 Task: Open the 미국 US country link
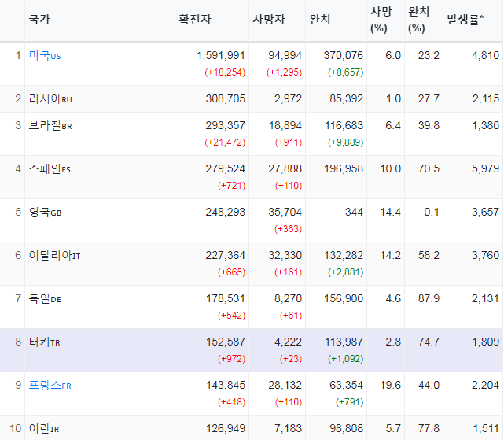click(x=45, y=56)
